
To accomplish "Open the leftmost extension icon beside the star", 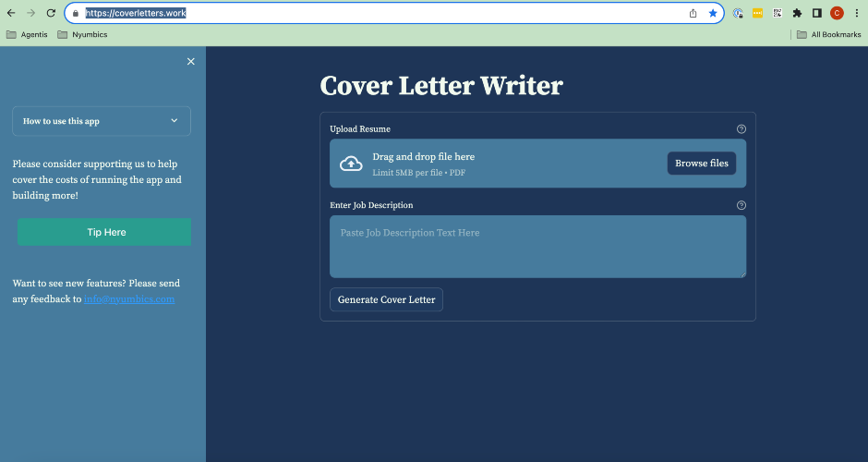I will coord(738,13).
